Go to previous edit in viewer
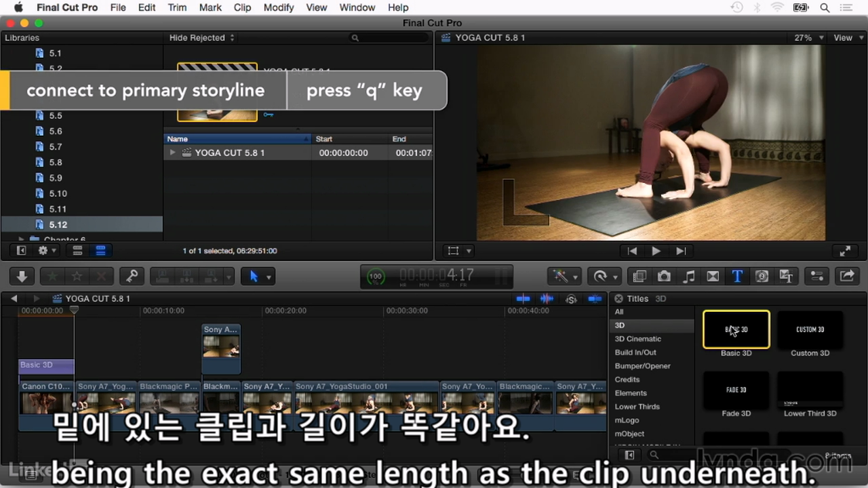Screen dimensions: 868x488 point(632,251)
